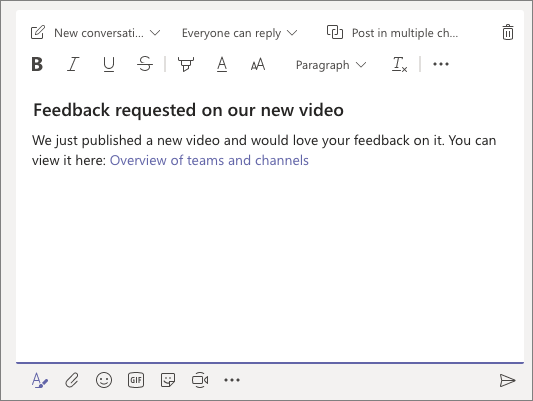Screen dimensions: 533x401
Task: Send the message
Action: tap(508, 380)
